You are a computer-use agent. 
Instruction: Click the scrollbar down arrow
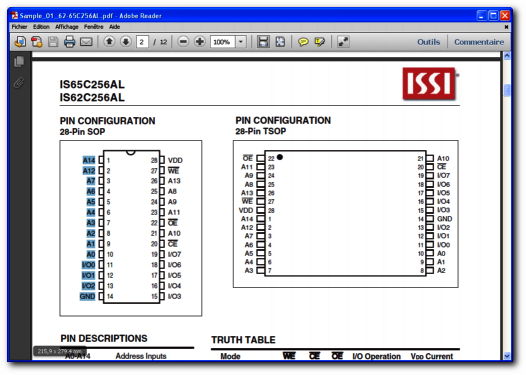(x=507, y=356)
